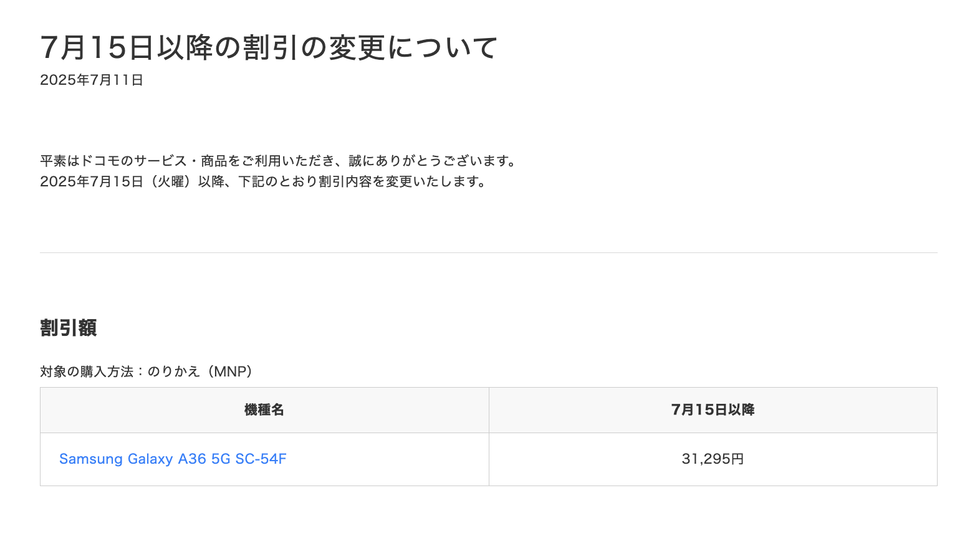Screen dimensions: 980x536
Task: Open the Samsung Galaxy A36 5G SC-54F link
Action: 173,459
